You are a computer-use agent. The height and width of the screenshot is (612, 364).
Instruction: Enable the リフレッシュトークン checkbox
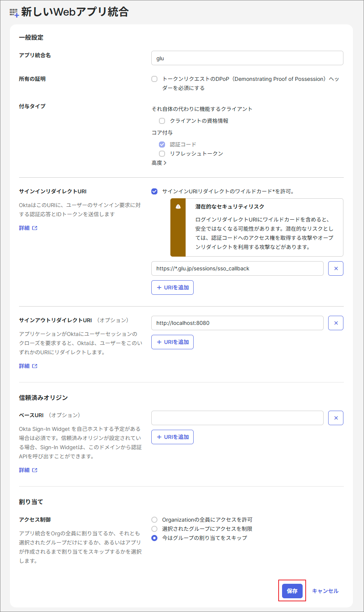click(x=162, y=154)
